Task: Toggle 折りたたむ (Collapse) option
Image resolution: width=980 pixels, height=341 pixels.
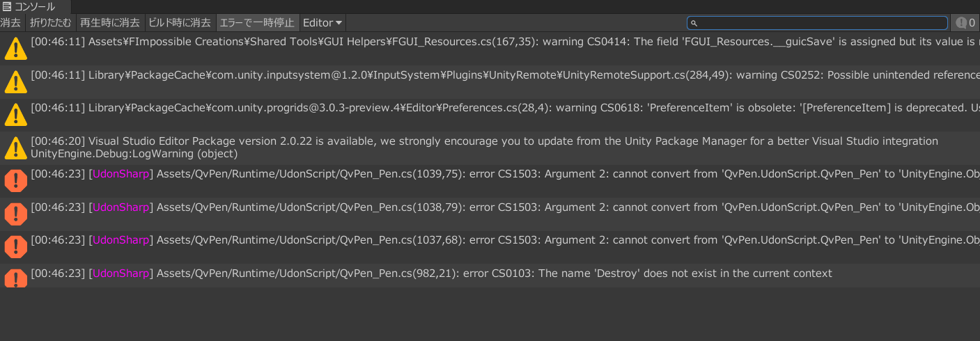Action: click(x=50, y=23)
